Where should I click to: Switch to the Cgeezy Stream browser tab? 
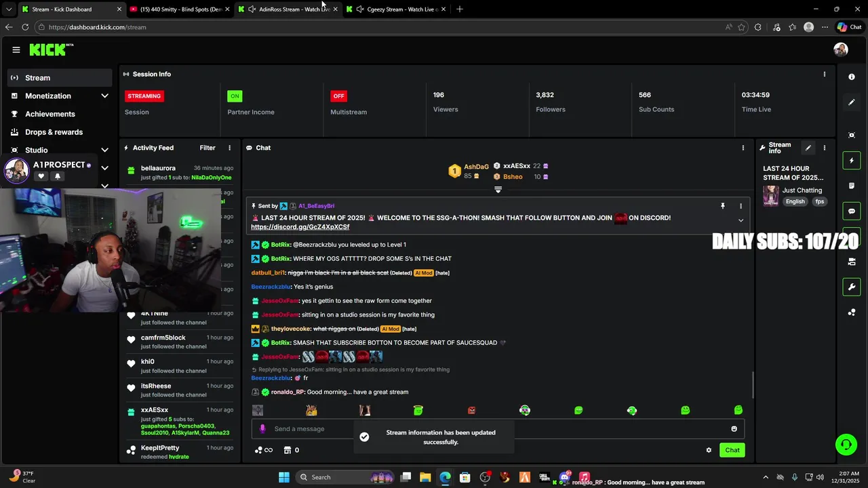(x=397, y=9)
